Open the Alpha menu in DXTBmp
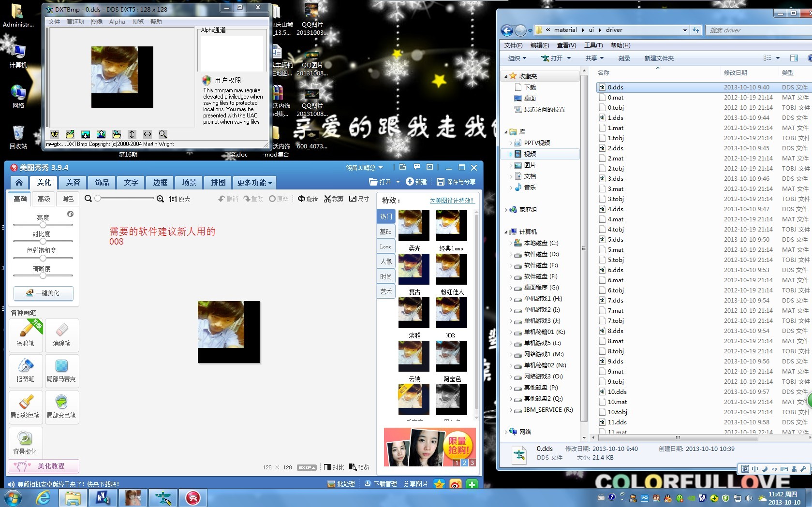The width and height of the screenshot is (812, 507). (117, 22)
